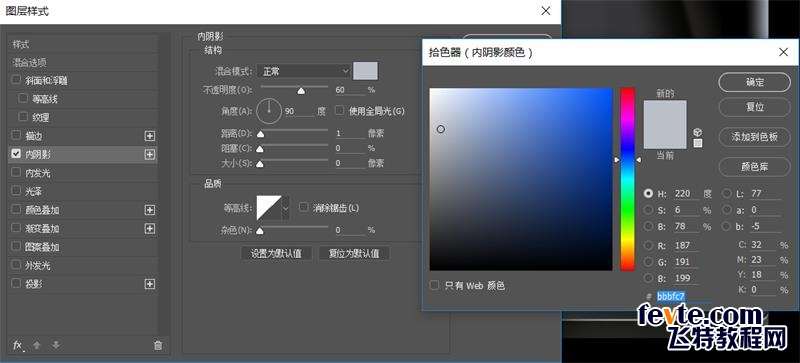
Task: Enable 斜面和浮雕 checkbox
Action: 16,80
